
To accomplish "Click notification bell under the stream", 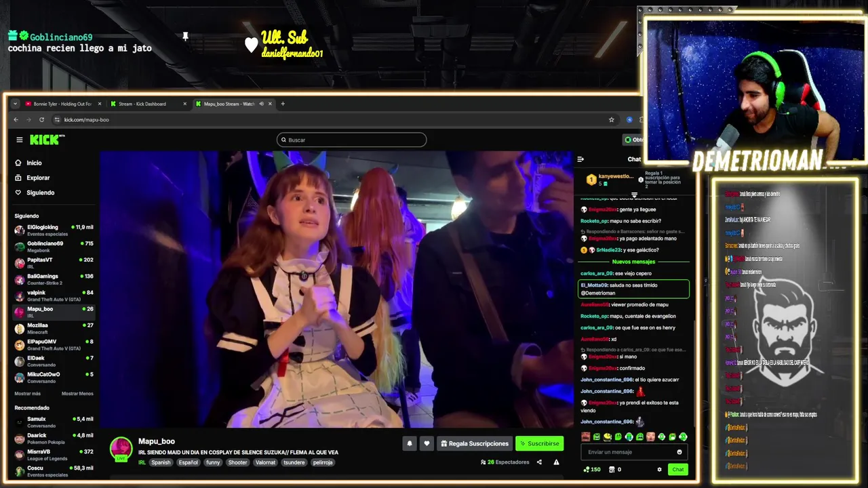I will [x=410, y=443].
